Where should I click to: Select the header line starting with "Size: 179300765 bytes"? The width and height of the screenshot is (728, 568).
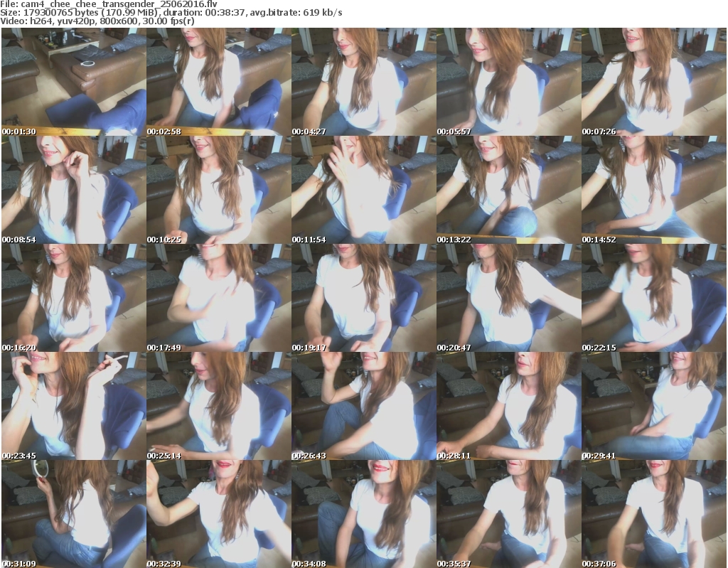point(171,13)
